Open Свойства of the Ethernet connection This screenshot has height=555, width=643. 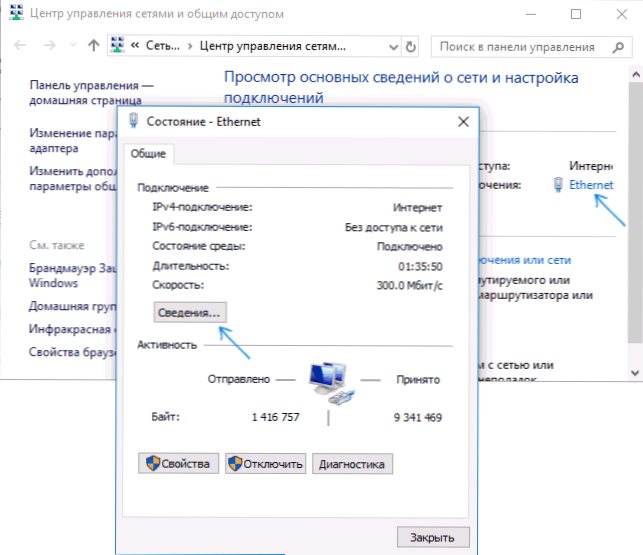click(178, 464)
